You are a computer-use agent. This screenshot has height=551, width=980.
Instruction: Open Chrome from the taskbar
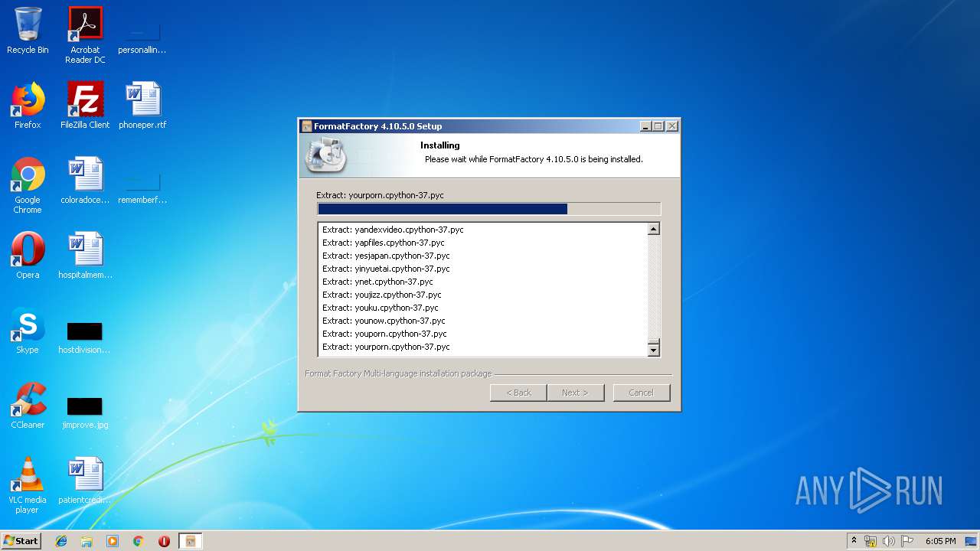138,541
